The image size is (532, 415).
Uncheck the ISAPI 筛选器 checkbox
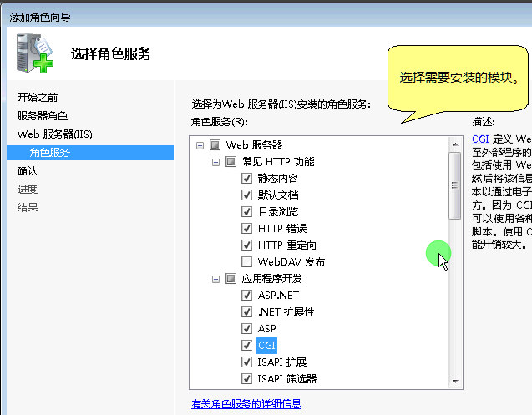246,378
